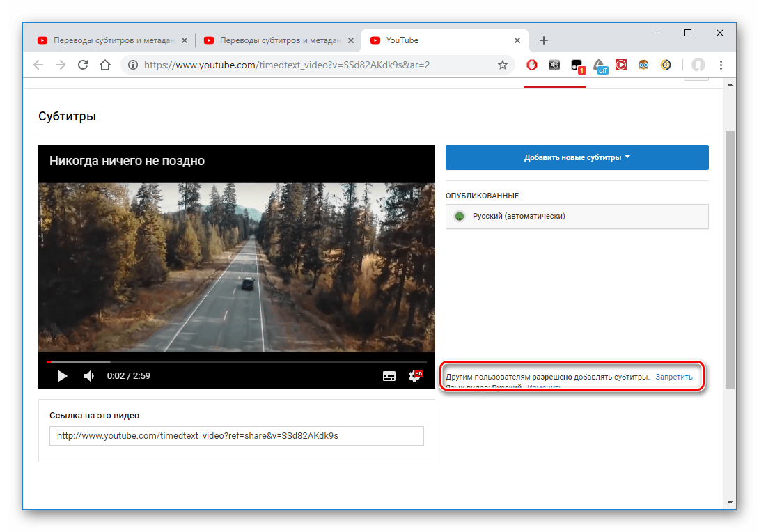The image size is (759, 532).
Task: Click the scrollbar up arrow
Action: [x=730, y=85]
